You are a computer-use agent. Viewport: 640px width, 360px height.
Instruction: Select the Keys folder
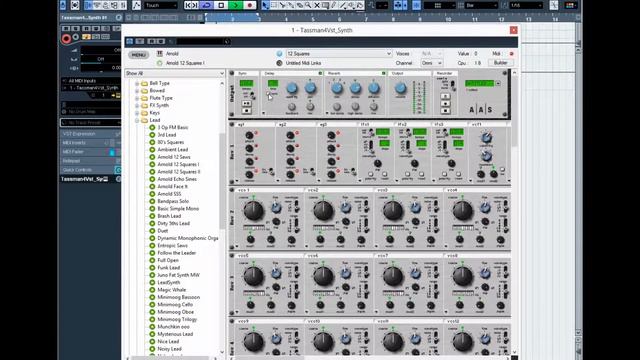click(x=154, y=113)
